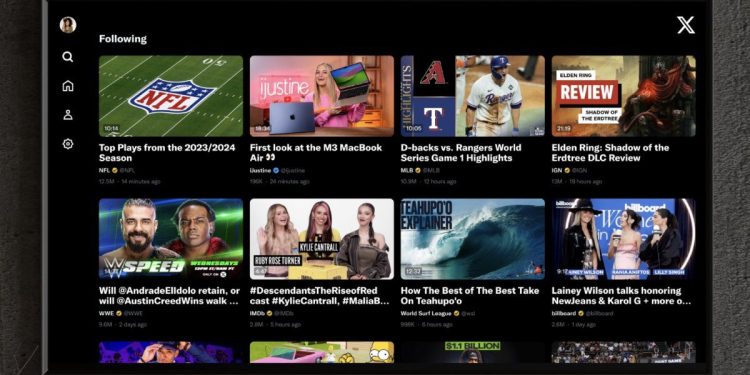750x375 pixels.
Task: Open title First look at the M3 MacBook Air
Action: pyautogui.click(x=316, y=153)
